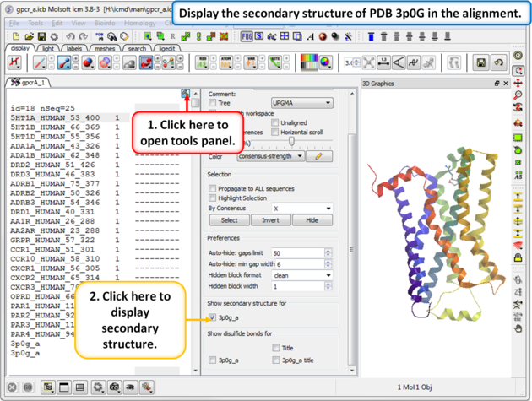The height and width of the screenshot is (401, 532).
Task: Open Hidden block format dropdown
Action: [301, 275]
